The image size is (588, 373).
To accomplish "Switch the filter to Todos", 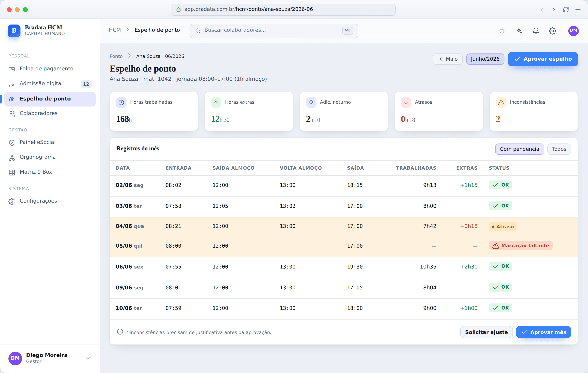I will 559,149.
